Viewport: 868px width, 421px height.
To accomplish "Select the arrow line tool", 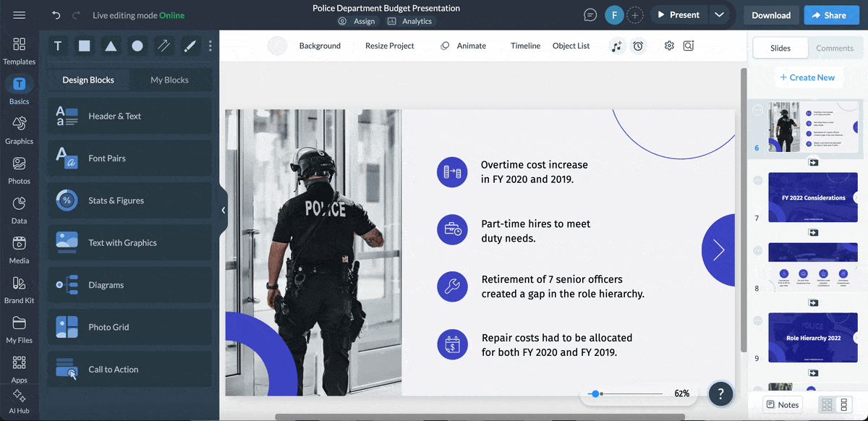I will tap(163, 46).
